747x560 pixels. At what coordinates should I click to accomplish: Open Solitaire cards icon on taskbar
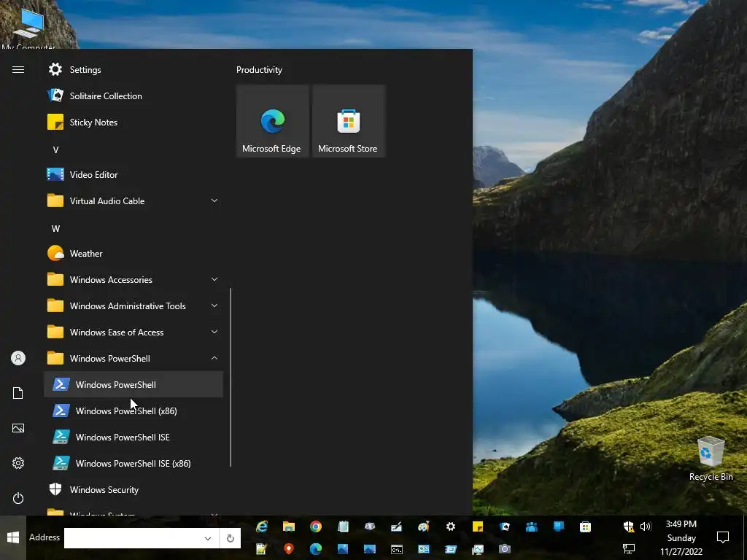505,526
